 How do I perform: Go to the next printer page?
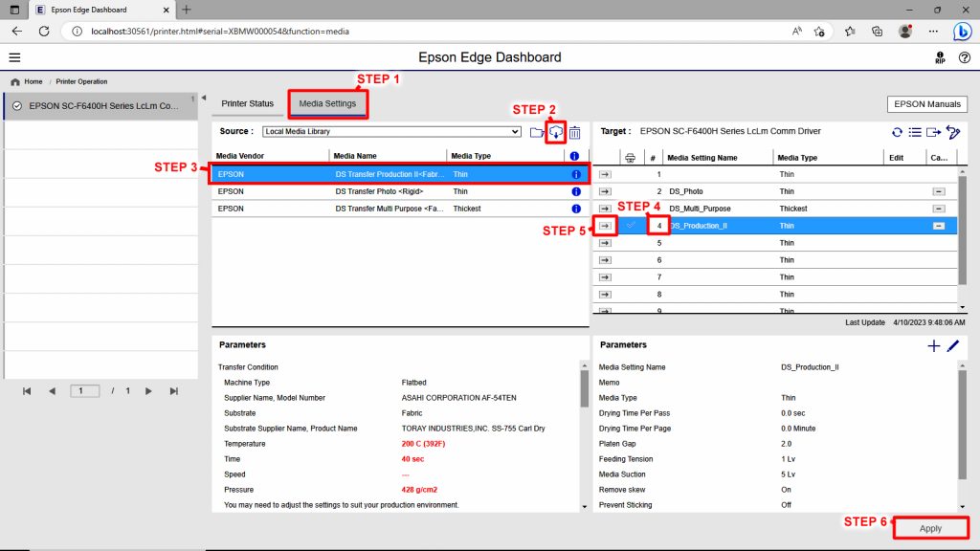[x=148, y=391]
